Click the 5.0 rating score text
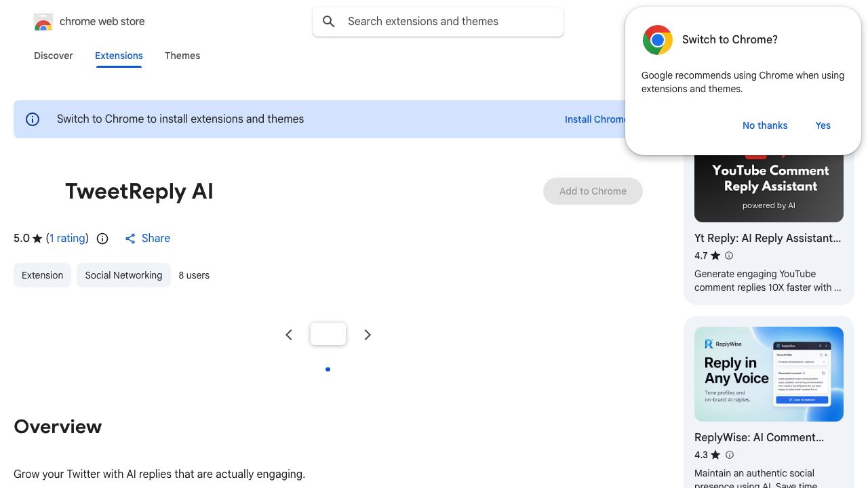 coord(22,239)
